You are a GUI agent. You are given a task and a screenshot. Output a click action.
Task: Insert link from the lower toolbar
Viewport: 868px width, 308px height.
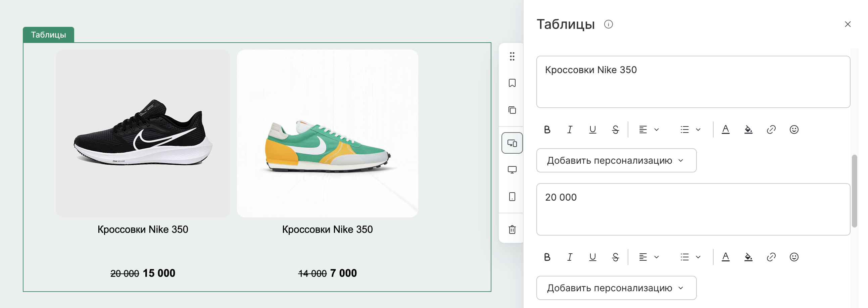click(x=771, y=257)
